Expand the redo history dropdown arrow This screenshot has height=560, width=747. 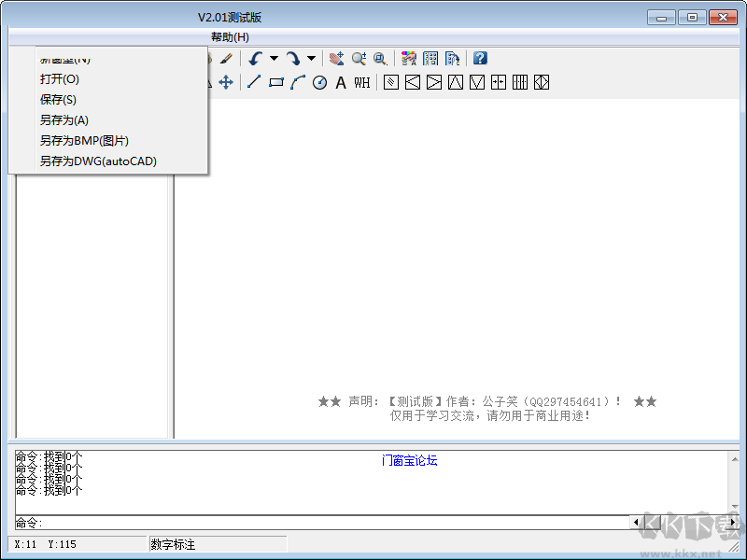(x=311, y=59)
